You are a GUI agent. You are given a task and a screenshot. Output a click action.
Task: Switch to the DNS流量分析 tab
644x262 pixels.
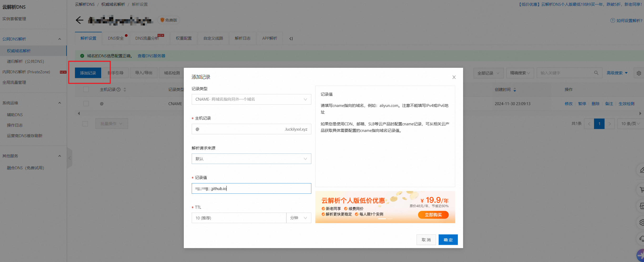(x=149, y=38)
